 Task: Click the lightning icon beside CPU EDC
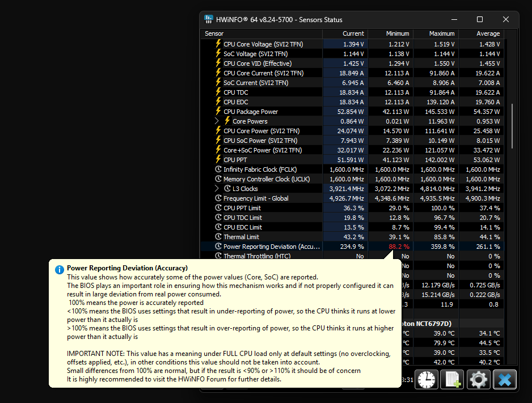218,101
